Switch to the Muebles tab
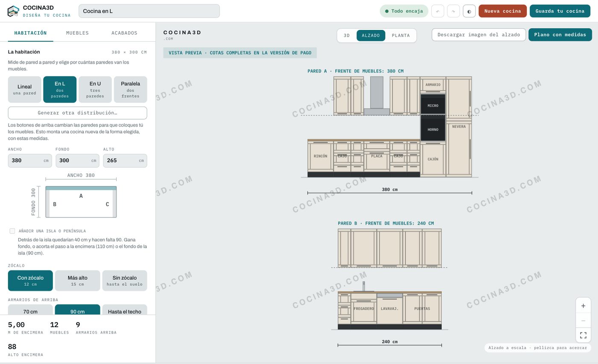598x364 pixels. click(77, 33)
